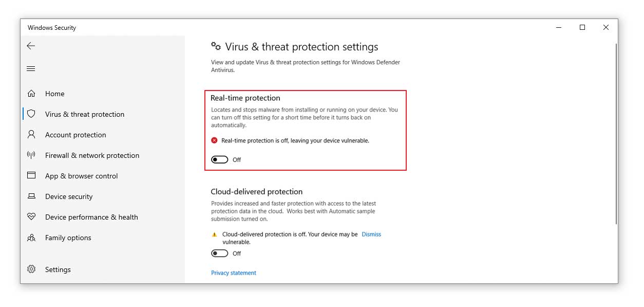Dismiss the cloud-delivered protection warning
The height and width of the screenshot is (307, 644).
pos(371,234)
